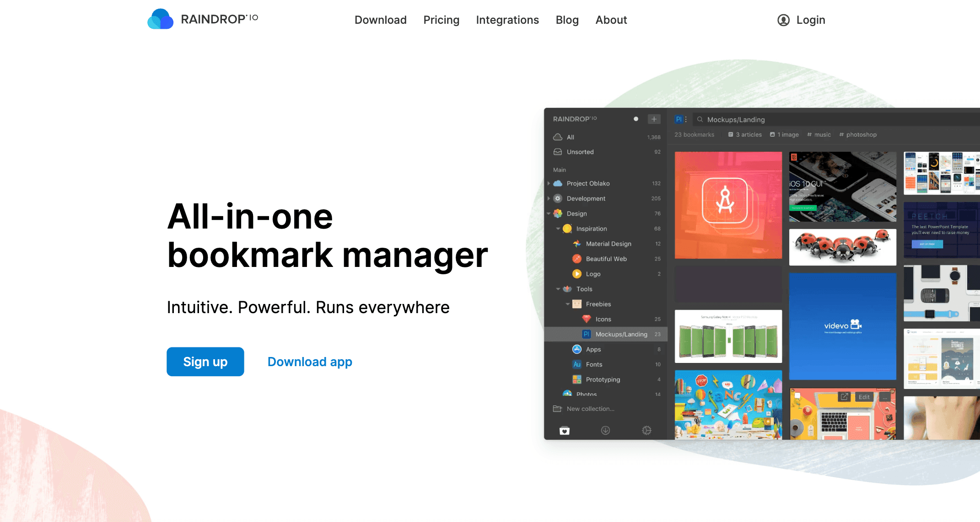Expand the Project Oblako collection
The width and height of the screenshot is (980, 522).
(549, 183)
